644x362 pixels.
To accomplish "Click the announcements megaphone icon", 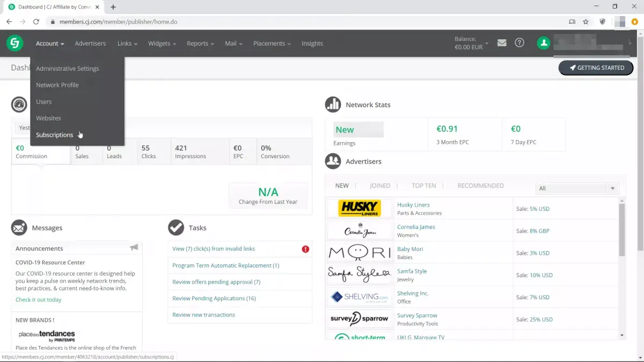I will click(x=134, y=248).
